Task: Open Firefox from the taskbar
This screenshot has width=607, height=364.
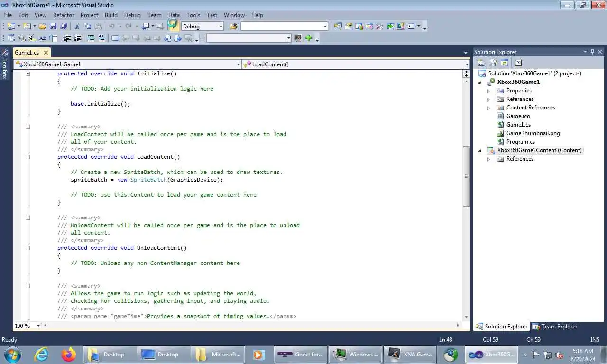Action: (69, 354)
